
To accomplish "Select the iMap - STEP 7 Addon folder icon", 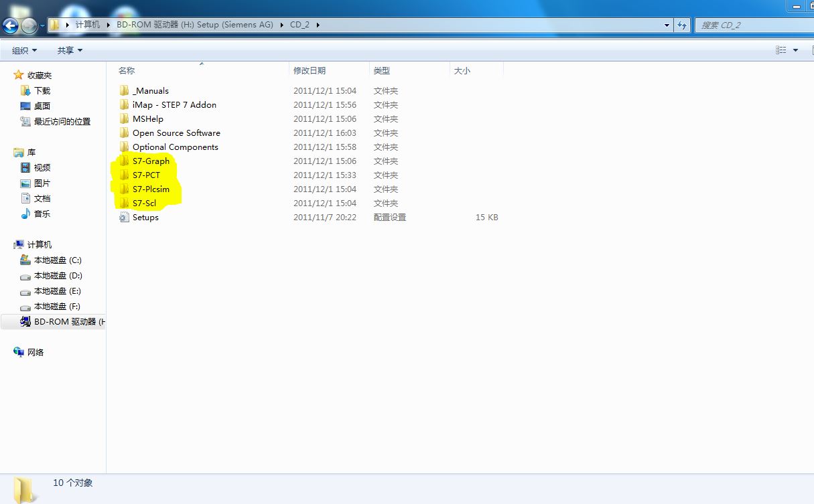I will (124, 104).
